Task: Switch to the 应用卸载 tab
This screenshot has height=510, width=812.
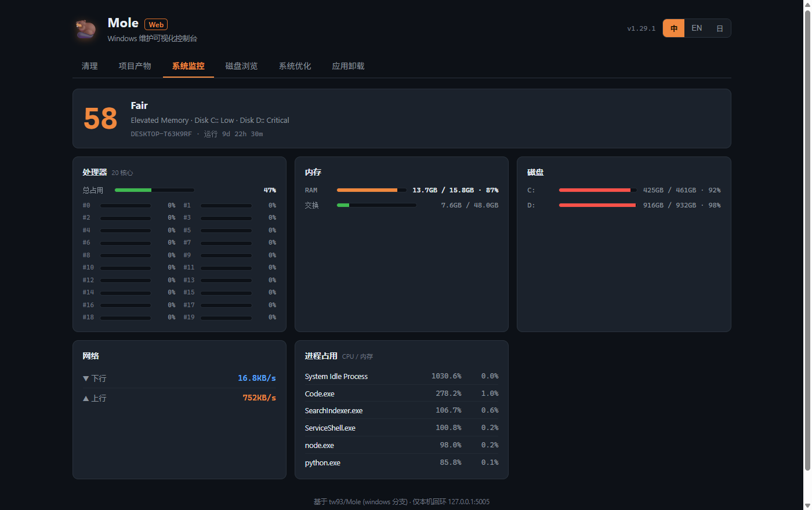Action: [349, 66]
